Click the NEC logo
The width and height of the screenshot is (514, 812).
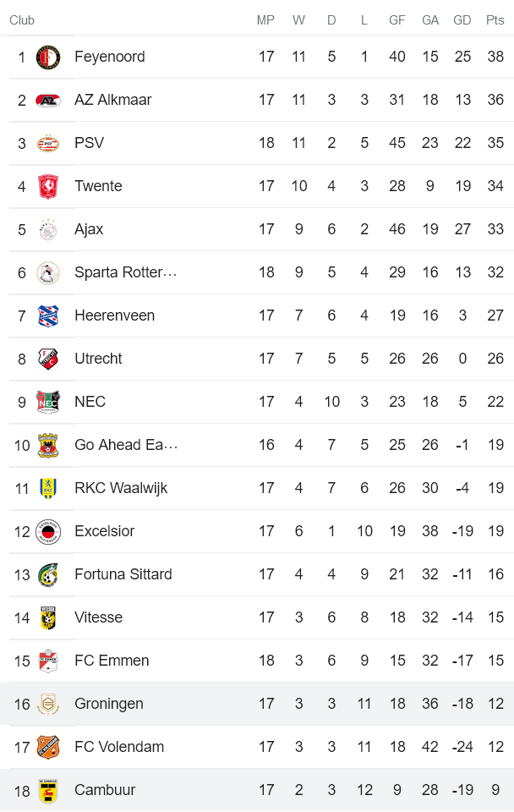tap(48, 402)
